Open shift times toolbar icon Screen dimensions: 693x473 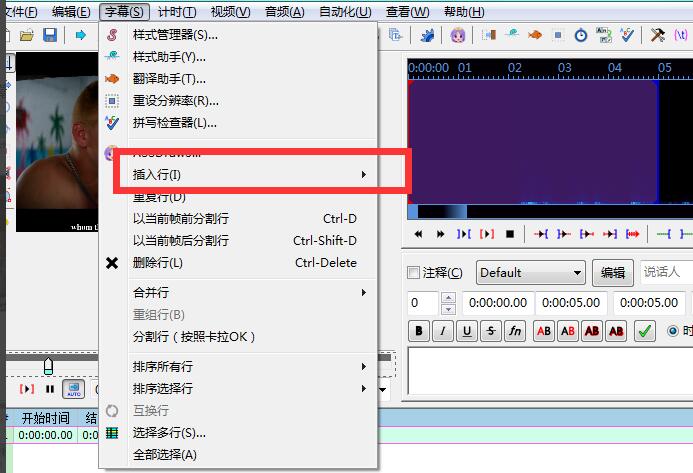tap(488, 34)
